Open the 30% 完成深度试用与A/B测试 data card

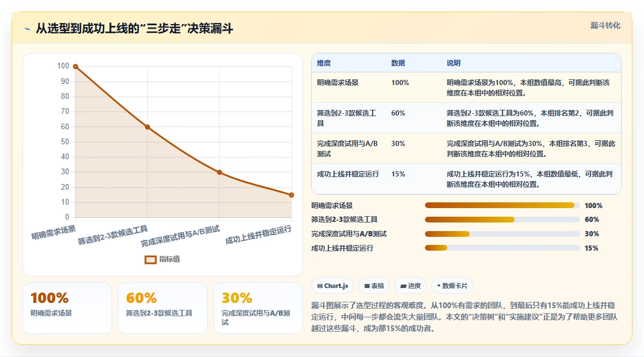coord(258,308)
